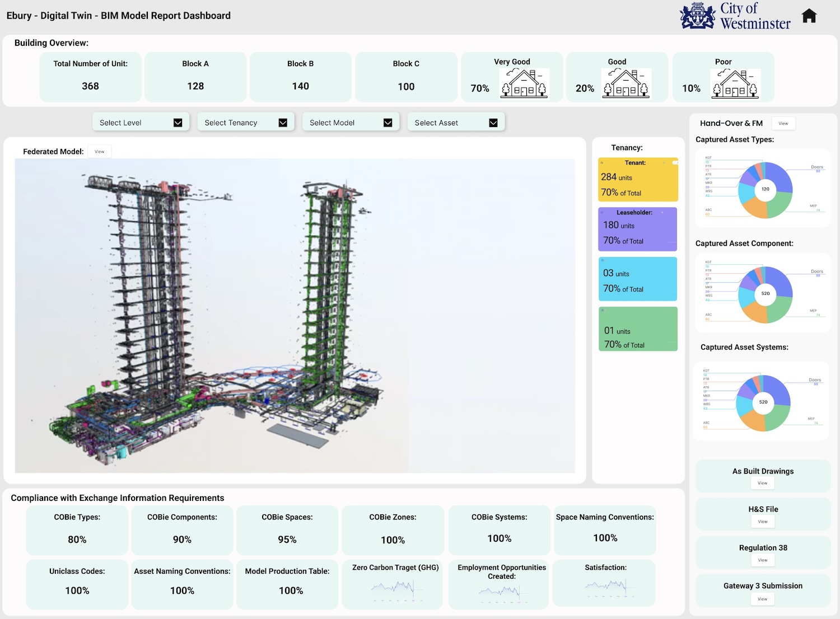840x619 pixels.
Task: Select the yellow Tenant card
Action: click(638, 178)
